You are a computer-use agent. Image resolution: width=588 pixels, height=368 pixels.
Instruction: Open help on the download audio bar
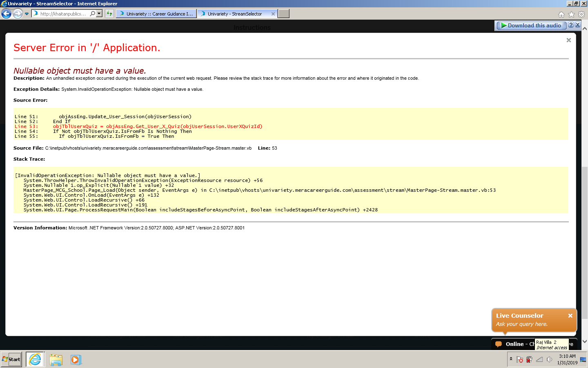coord(571,25)
